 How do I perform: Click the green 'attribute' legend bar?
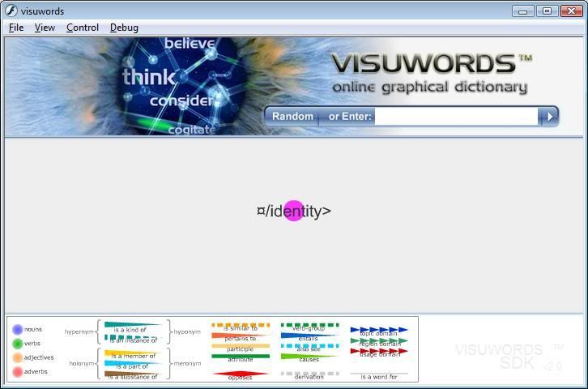(241, 356)
